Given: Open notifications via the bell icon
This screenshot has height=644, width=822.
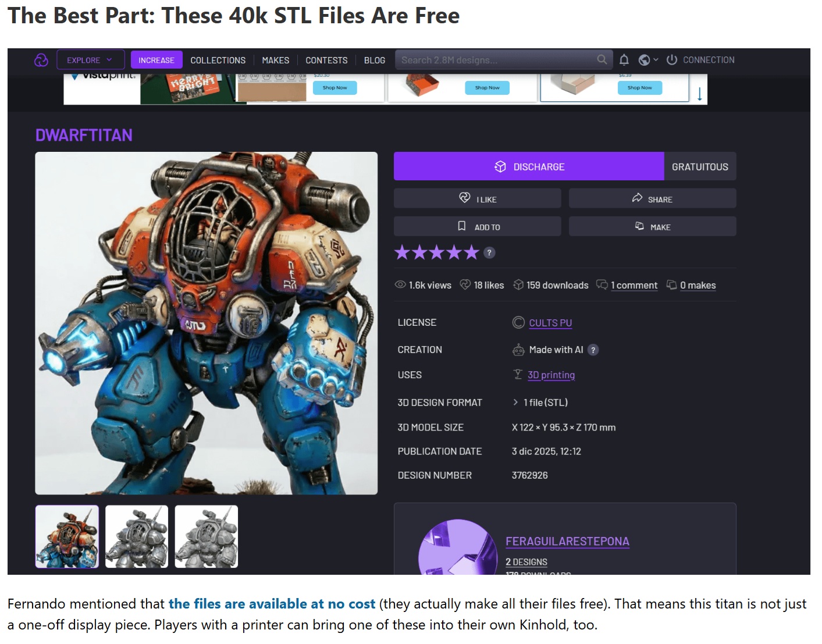Looking at the screenshot, I should pyautogui.click(x=624, y=59).
